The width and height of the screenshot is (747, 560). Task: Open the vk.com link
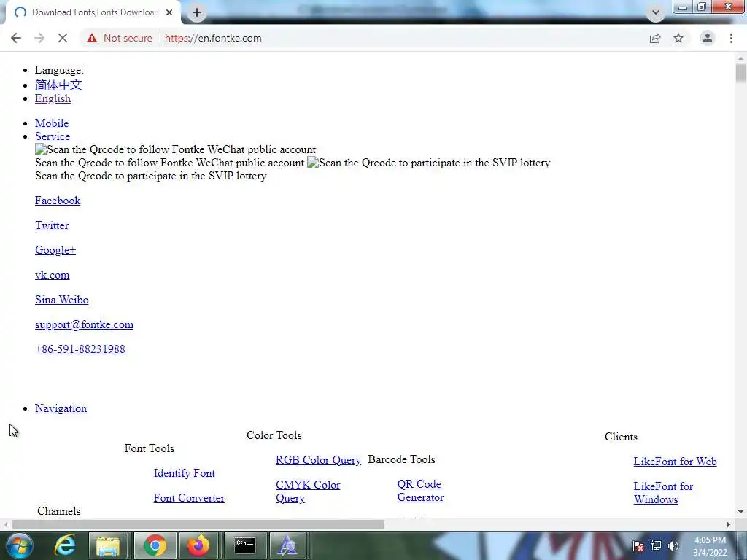coord(53,275)
